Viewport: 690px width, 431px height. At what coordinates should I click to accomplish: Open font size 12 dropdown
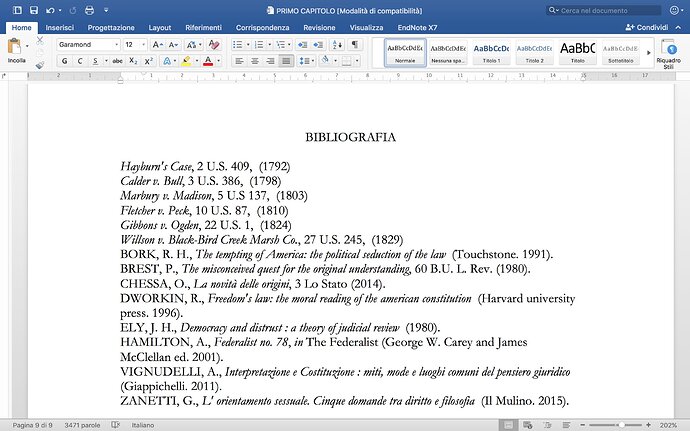(x=143, y=44)
